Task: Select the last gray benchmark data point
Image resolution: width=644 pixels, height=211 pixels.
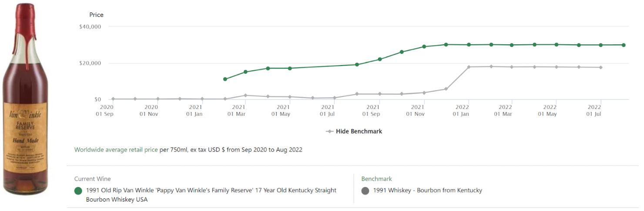Action: point(601,67)
